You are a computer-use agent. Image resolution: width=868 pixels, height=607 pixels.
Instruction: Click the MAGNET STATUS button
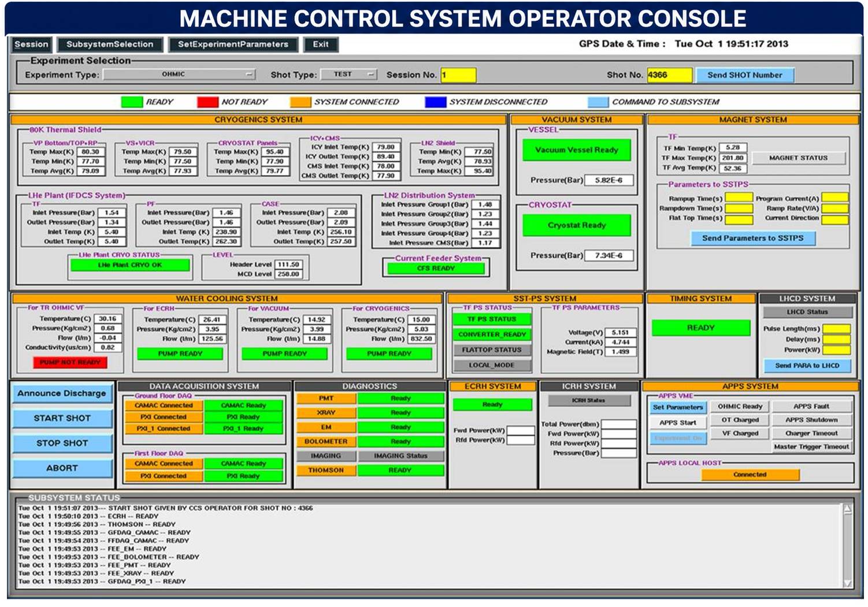pos(798,158)
